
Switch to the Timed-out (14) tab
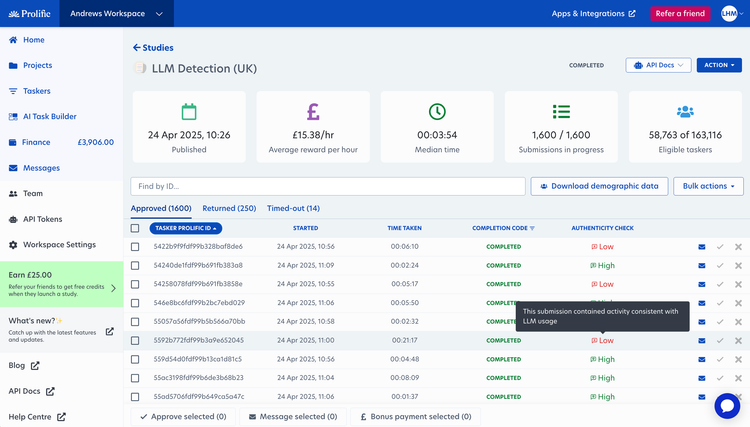[x=293, y=208]
